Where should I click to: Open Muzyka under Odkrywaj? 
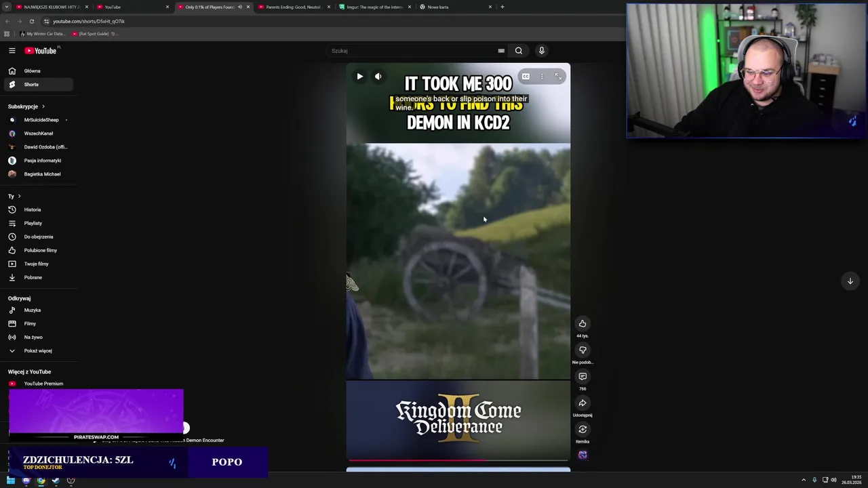[x=37, y=310]
